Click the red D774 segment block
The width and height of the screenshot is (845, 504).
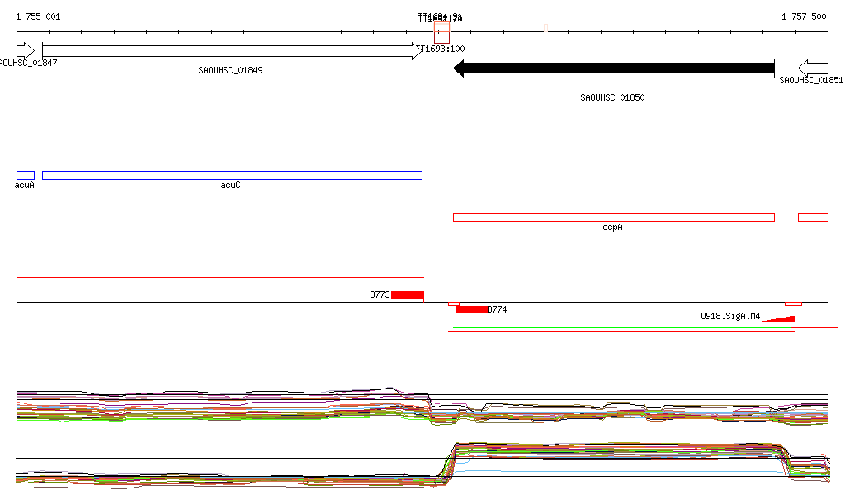pos(472,309)
